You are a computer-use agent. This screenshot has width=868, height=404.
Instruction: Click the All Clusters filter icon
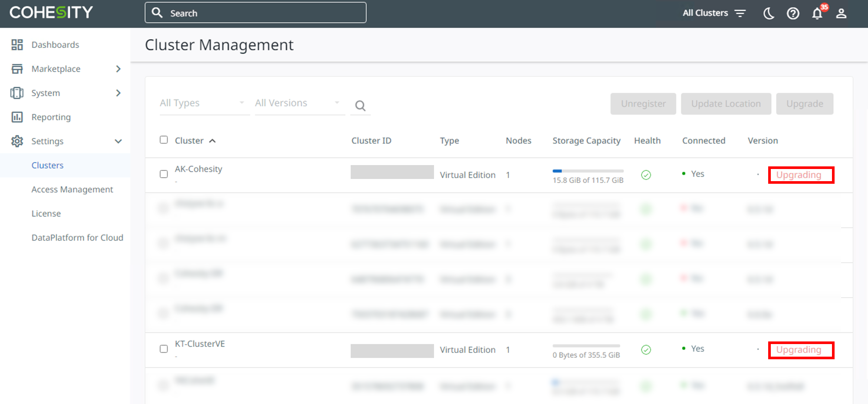click(x=740, y=13)
